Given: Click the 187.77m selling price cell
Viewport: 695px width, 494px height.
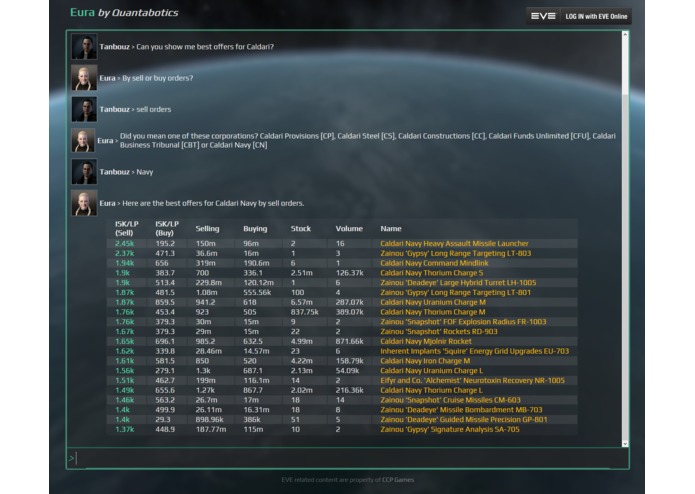Looking at the screenshot, I should 211,429.
